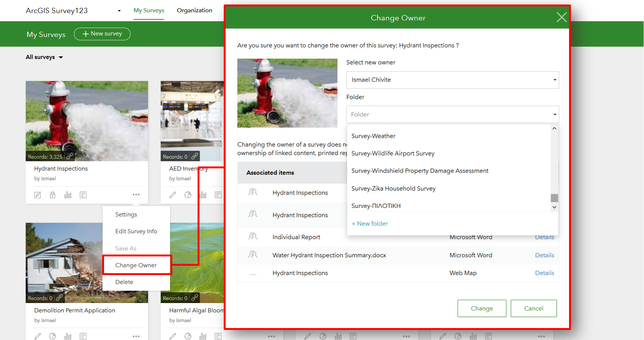Select the Water Hydrant Inspection Summary.docx row
The height and width of the screenshot is (340, 644).
pyautogui.click(x=398, y=255)
